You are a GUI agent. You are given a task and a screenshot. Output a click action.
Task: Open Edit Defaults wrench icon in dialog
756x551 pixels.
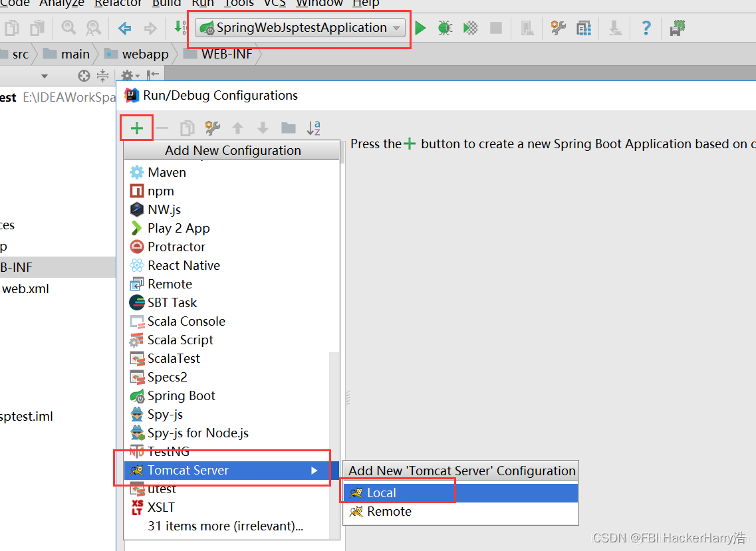point(213,128)
